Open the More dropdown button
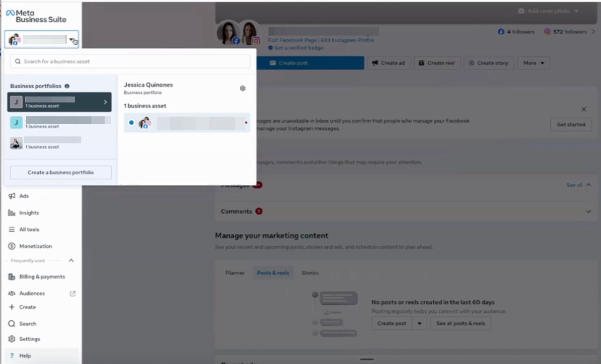Viewport: 601px width, 364px height. tap(533, 63)
